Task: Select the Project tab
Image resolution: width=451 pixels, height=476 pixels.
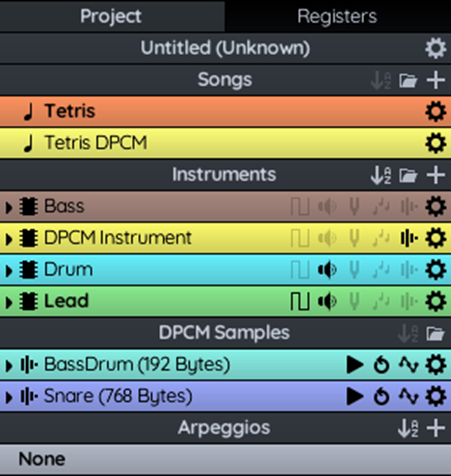Action: (x=111, y=16)
